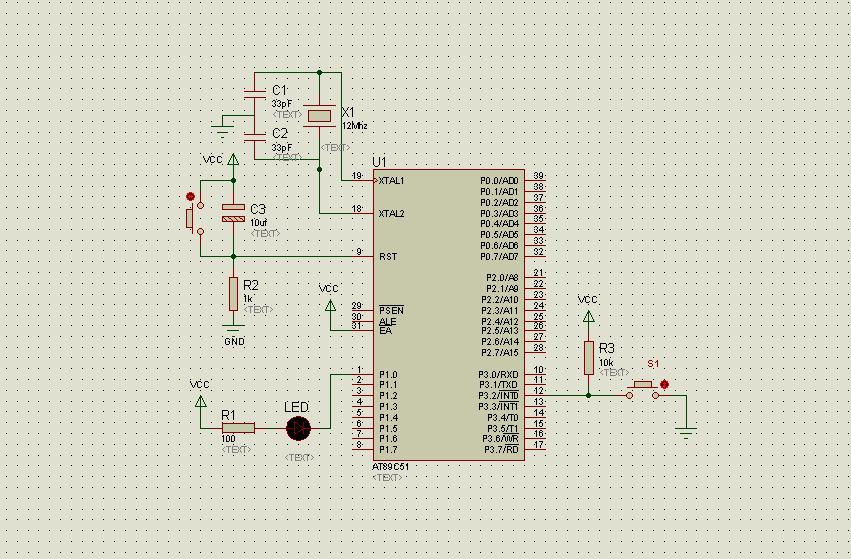The width and height of the screenshot is (851, 559).
Task: Click the 12Mhz crystal value text
Action: tap(355, 126)
